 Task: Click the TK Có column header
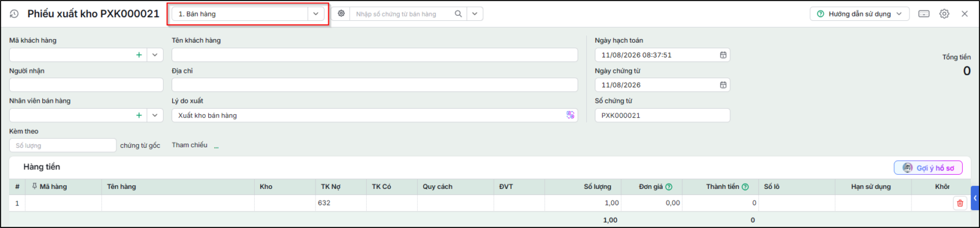[x=392, y=186]
